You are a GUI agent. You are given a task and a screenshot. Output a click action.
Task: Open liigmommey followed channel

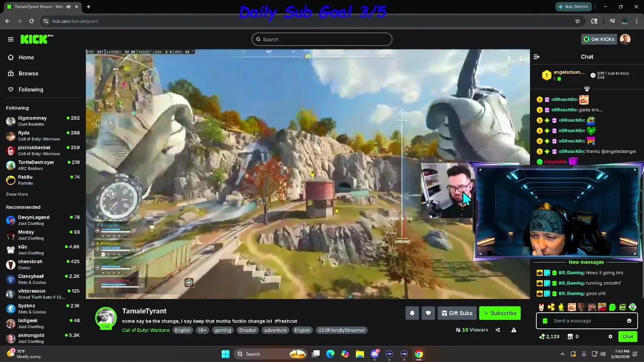(43, 121)
